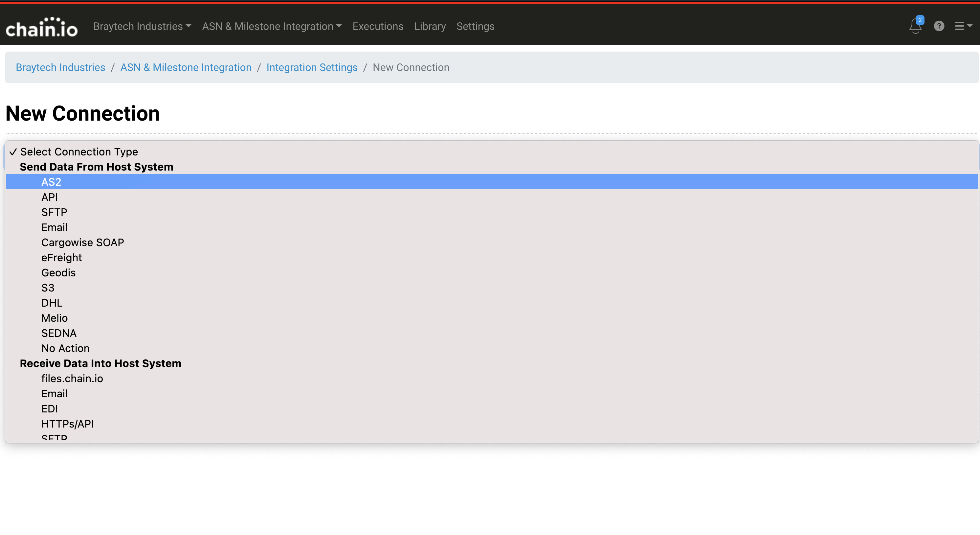The height and width of the screenshot is (535, 980).
Task: Expand the Braytech Industries navbar dropdown
Action: pyautogui.click(x=142, y=26)
